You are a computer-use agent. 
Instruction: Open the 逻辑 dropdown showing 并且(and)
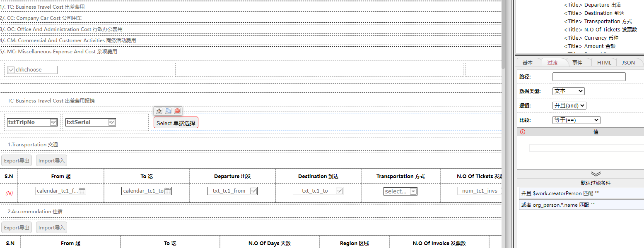pyautogui.click(x=569, y=105)
